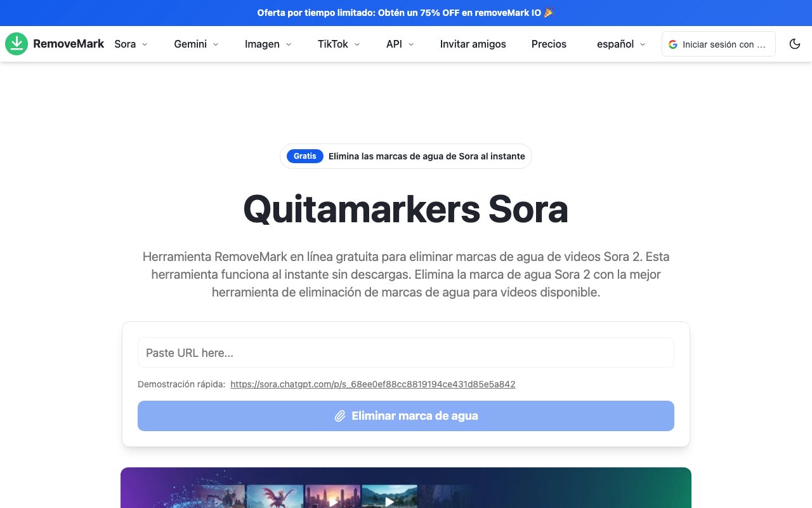Click the party emoji in the promo banner

[x=549, y=13]
